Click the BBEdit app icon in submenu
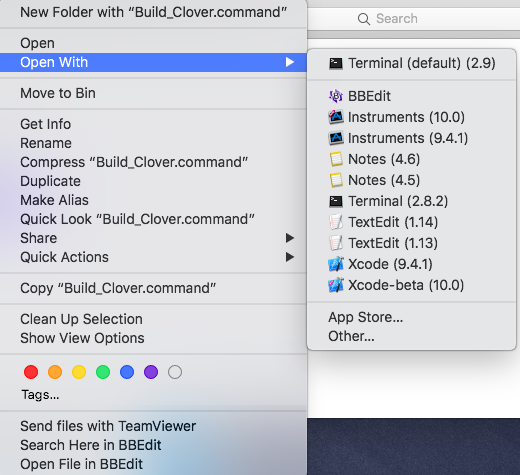This screenshot has height=475, width=520. tap(336, 96)
